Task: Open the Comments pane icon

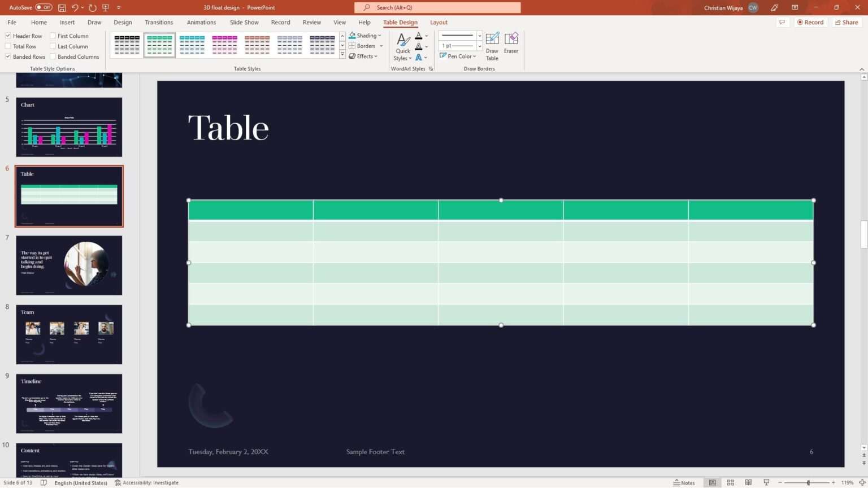Action: [782, 23]
